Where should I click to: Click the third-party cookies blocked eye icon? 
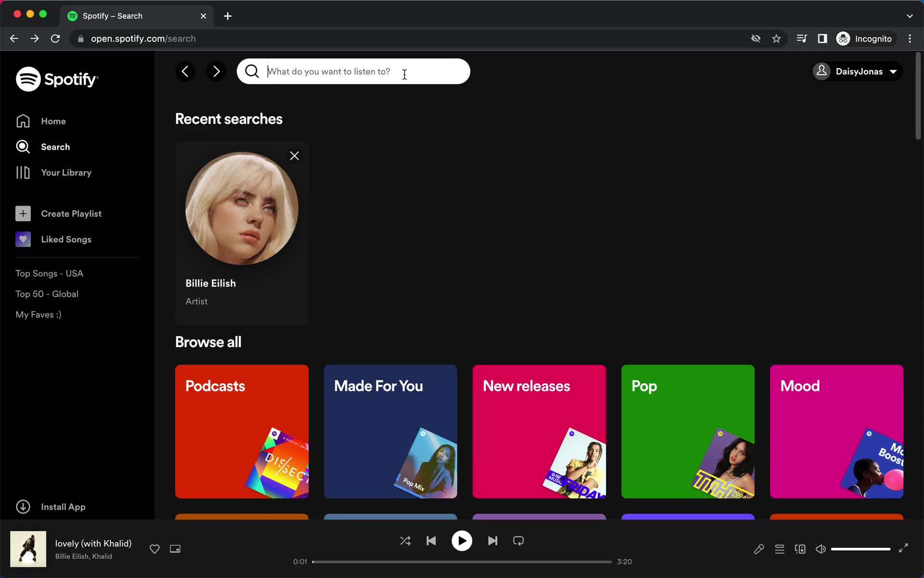tap(756, 39)
